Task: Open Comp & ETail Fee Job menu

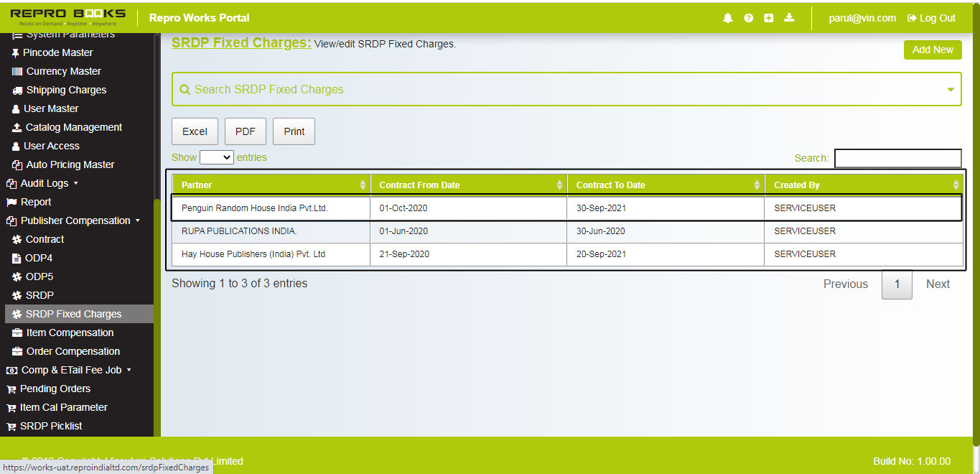Action: point(67,370)
